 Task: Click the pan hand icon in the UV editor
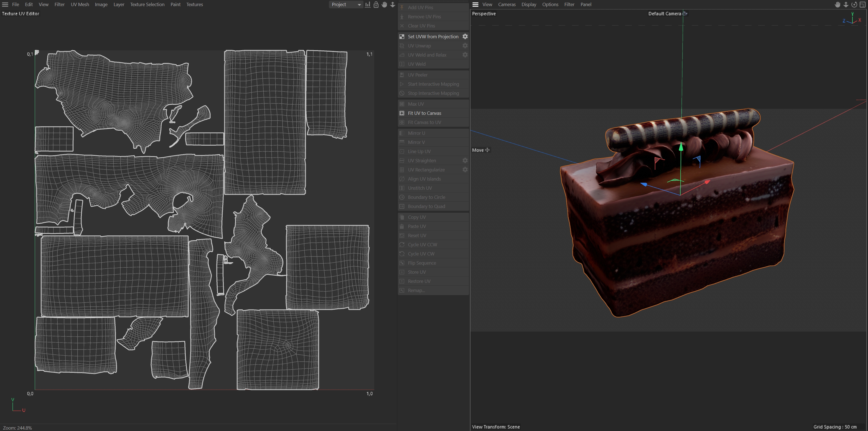coord(384,4)
